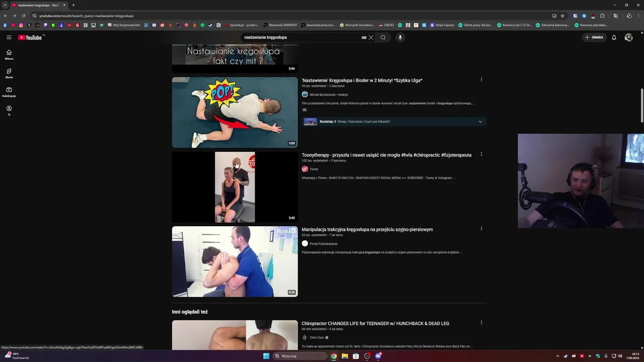
Task: Open title 'Manipulacja trakcyjna kręgosłupa na przejściu'
Action: 367,229
